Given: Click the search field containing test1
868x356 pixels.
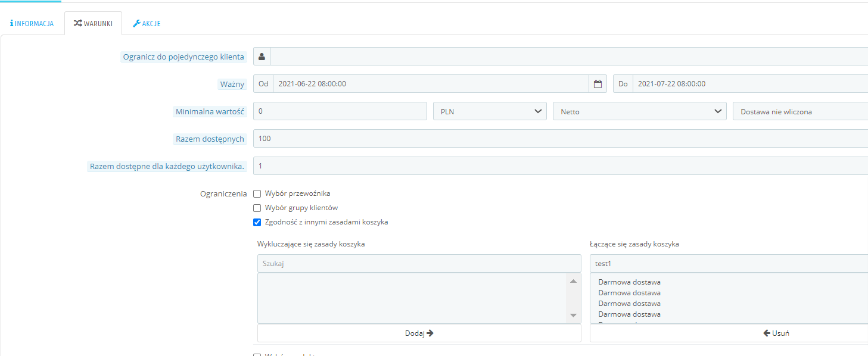Looking at the screenshot, I should [x=729, y=263].
